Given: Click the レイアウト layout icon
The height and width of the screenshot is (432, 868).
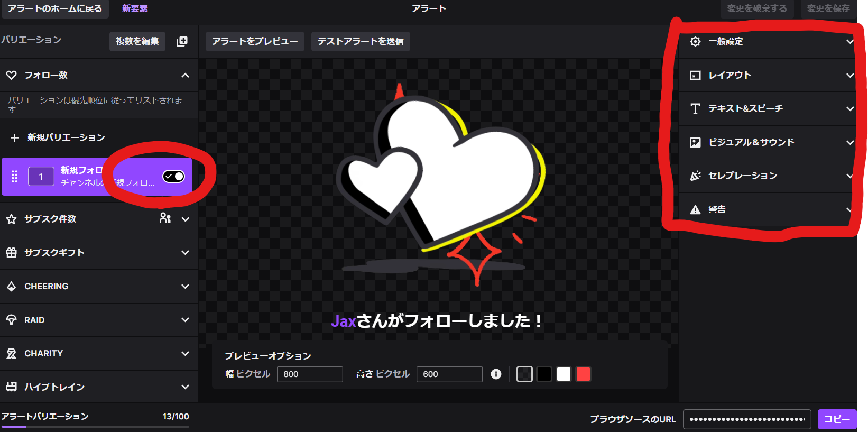Looking at the screenshot, I should tap(696, 75).
